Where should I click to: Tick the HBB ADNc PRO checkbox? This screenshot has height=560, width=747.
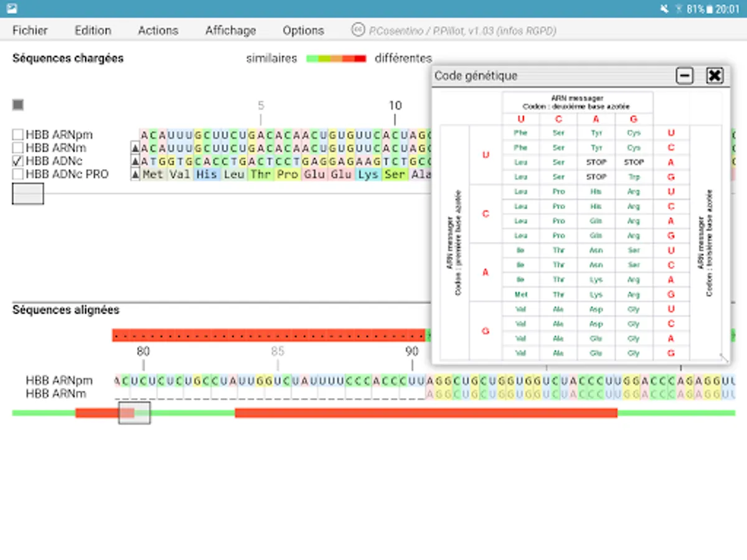point(18,174)
